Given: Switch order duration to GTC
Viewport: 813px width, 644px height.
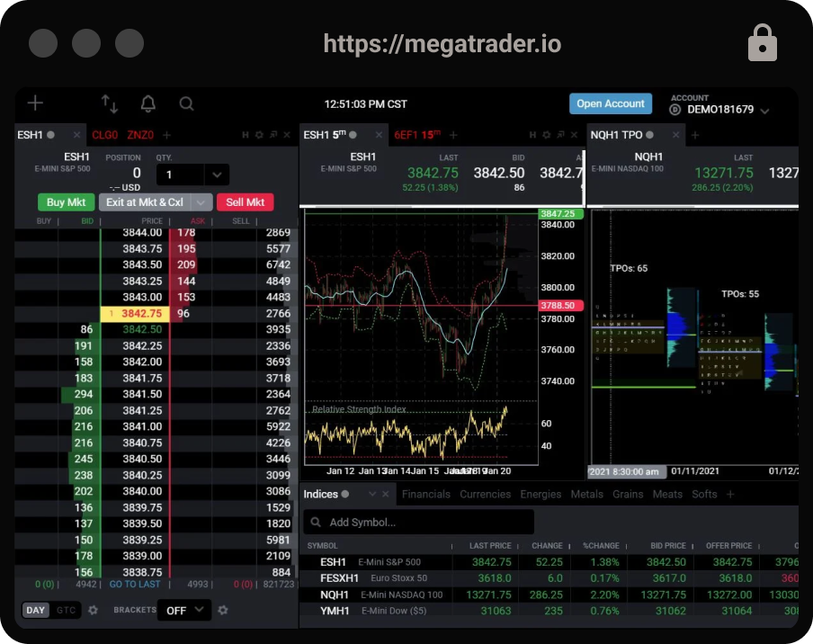Looking at the screenshot, I should tap(67, 610).
